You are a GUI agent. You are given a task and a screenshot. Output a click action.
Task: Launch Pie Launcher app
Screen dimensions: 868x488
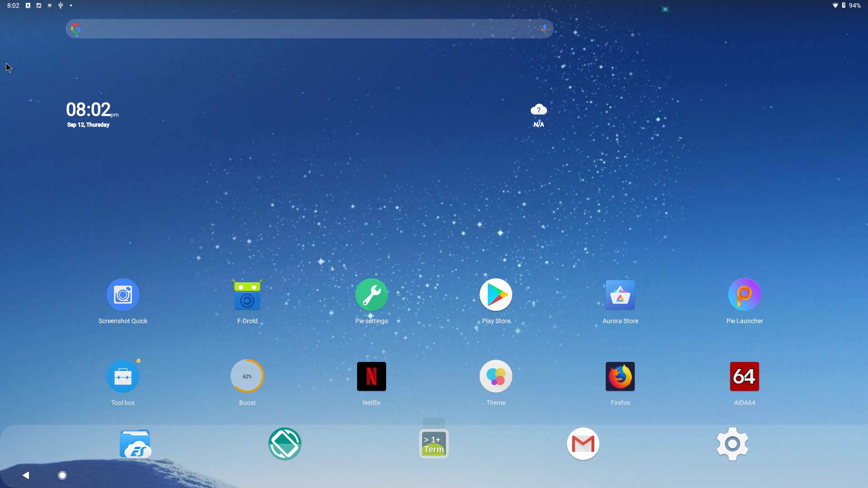coord(745,294)
